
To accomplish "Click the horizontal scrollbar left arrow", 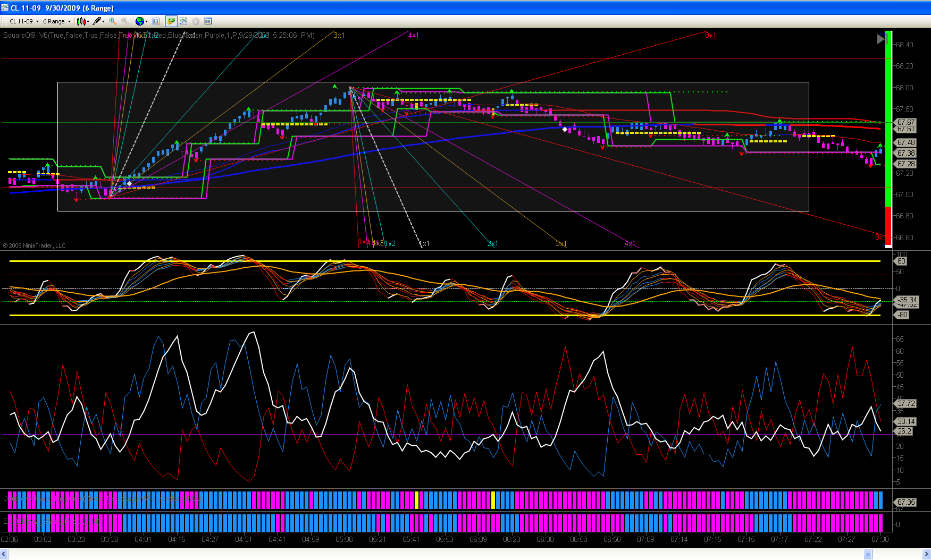I will (x=4, y=555).
